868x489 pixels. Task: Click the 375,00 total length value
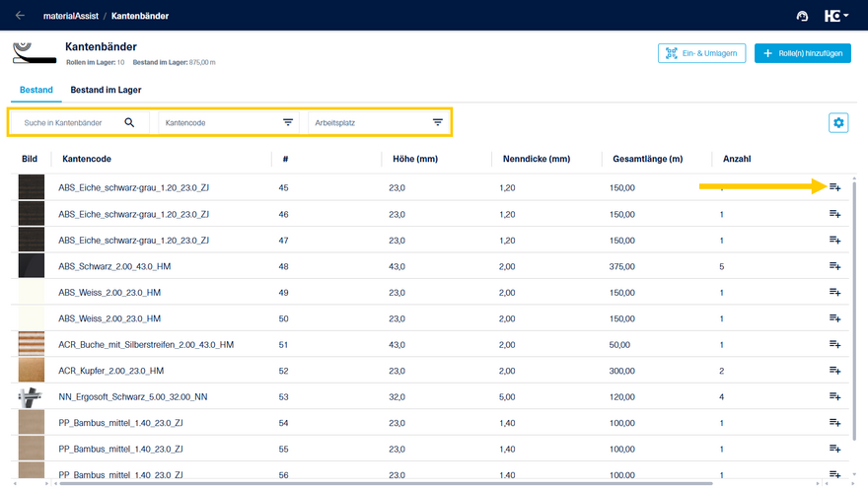pos(621,266)
